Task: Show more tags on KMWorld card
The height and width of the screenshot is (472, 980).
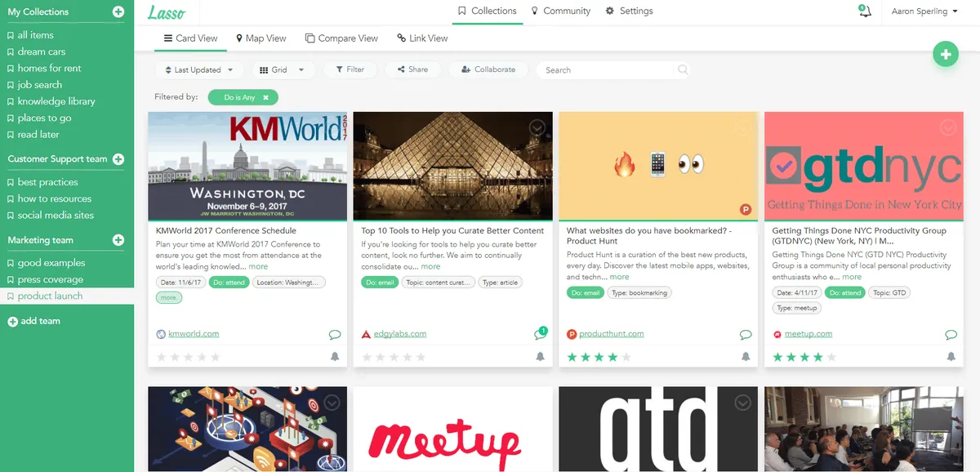Action: (169, 298)
